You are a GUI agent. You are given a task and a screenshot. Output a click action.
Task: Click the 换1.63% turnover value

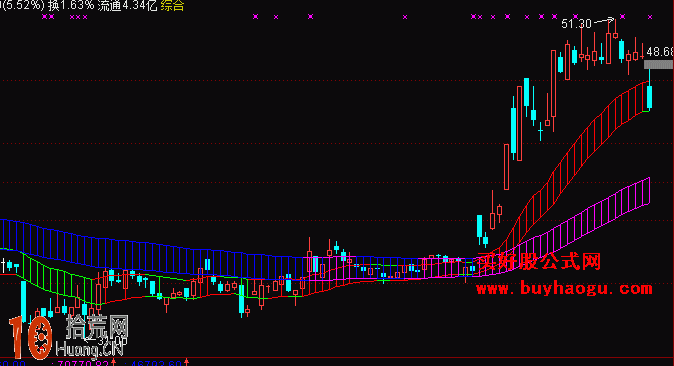71,6
